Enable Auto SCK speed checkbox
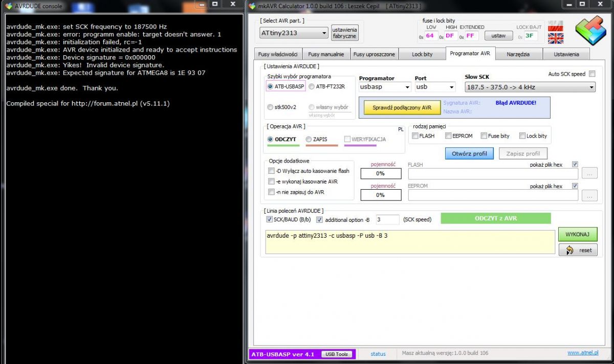The width and height of the screenshot is (614, 364). point(592,74)
